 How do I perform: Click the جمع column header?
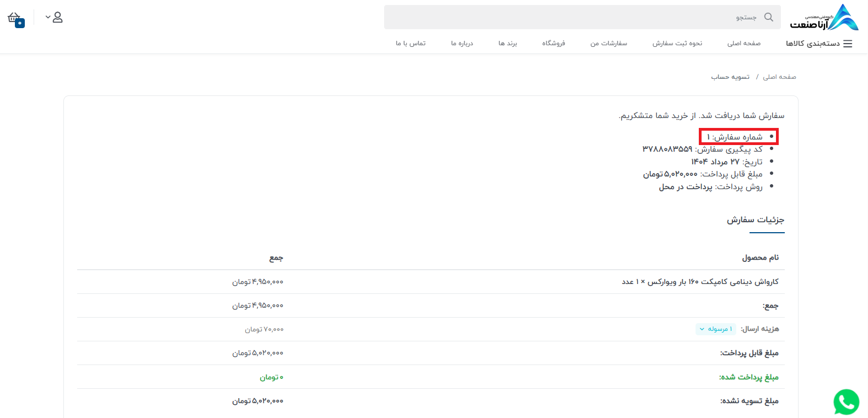coord(276,258)
